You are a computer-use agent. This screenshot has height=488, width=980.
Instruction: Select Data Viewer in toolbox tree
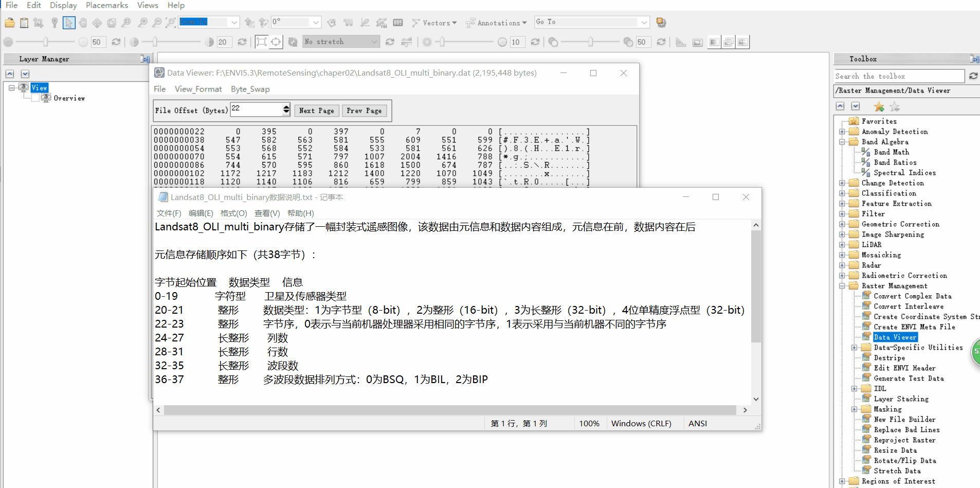coord(895,337)
